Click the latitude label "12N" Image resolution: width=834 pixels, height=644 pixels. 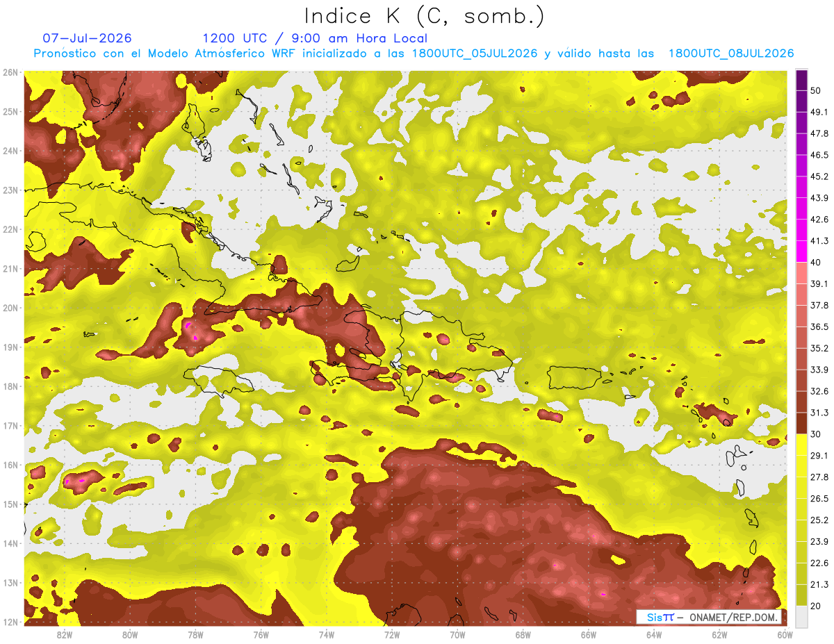coord(10,622)
